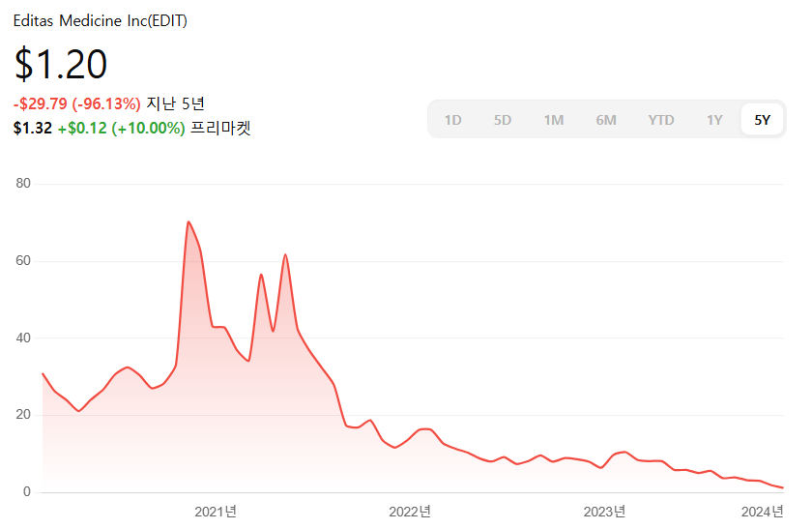812x529 pixels.
Task: Click the 0 y-axis label
Action: click(x=27, y=491)
